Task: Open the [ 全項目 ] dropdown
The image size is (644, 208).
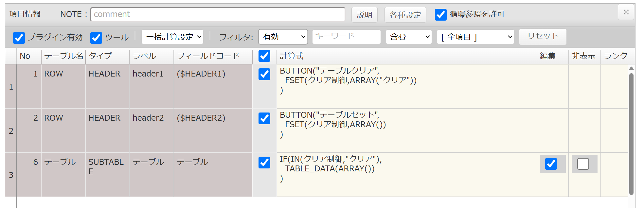Action: [x=475, y=37]
